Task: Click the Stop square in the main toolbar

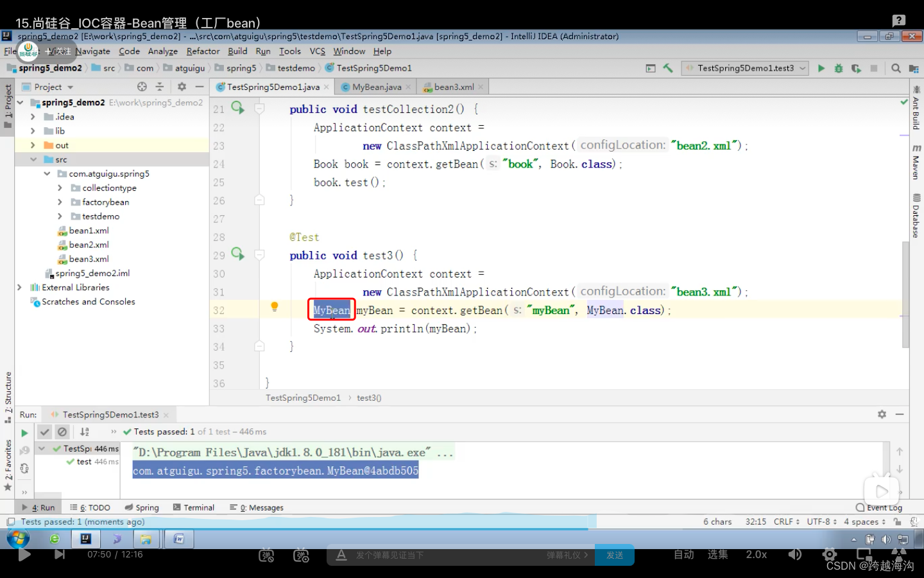Action: point(873,68)
